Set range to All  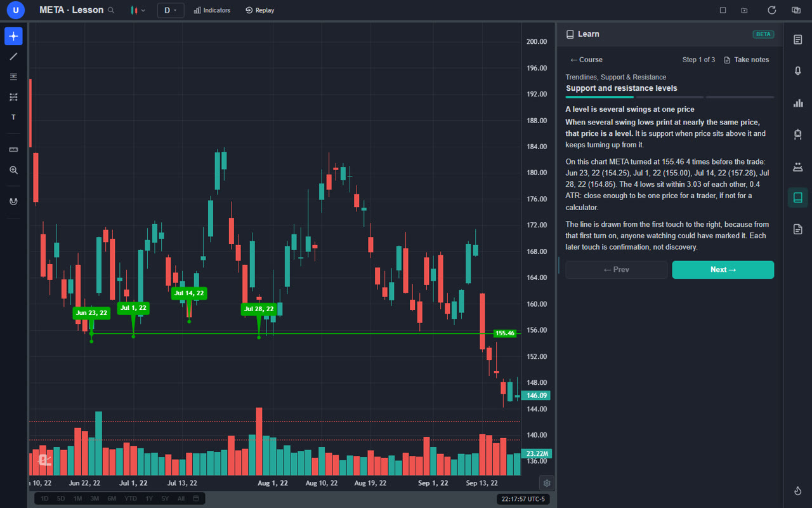point(181,498)
